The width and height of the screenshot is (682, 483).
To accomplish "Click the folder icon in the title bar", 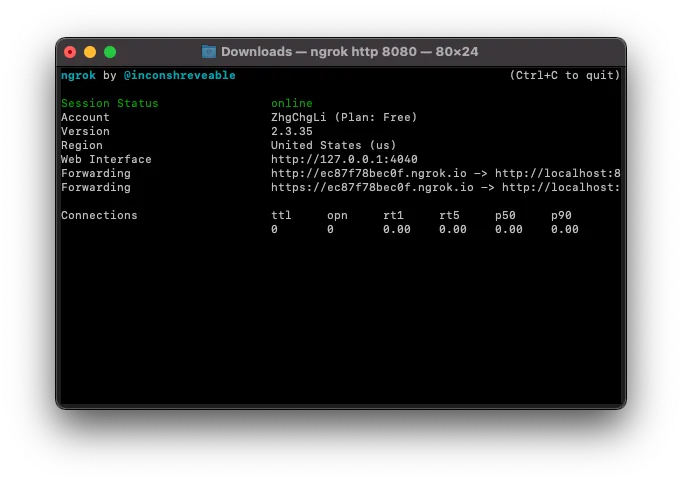I will click(x=209, y=52).
